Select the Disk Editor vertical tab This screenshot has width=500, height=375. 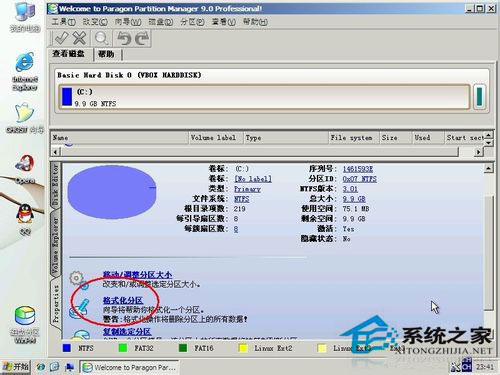pyautogui.click(x=55, y=184)
